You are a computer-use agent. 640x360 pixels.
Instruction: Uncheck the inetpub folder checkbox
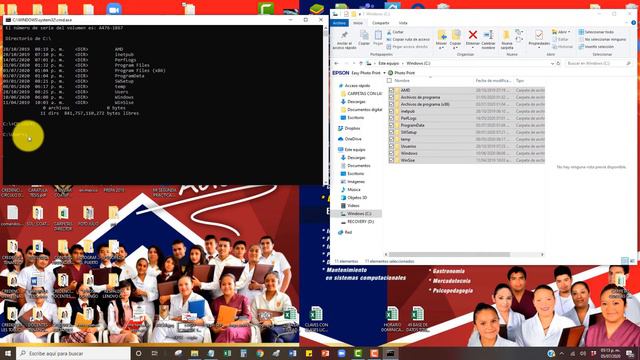coord(391,111)
